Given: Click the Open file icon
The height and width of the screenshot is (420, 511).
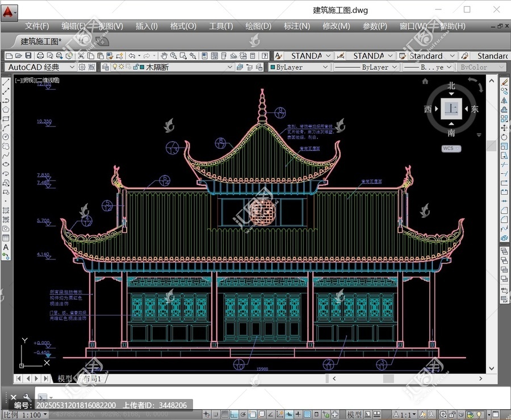Looking at the screenshot, I should pyautogui.click(x=19, y=56).
